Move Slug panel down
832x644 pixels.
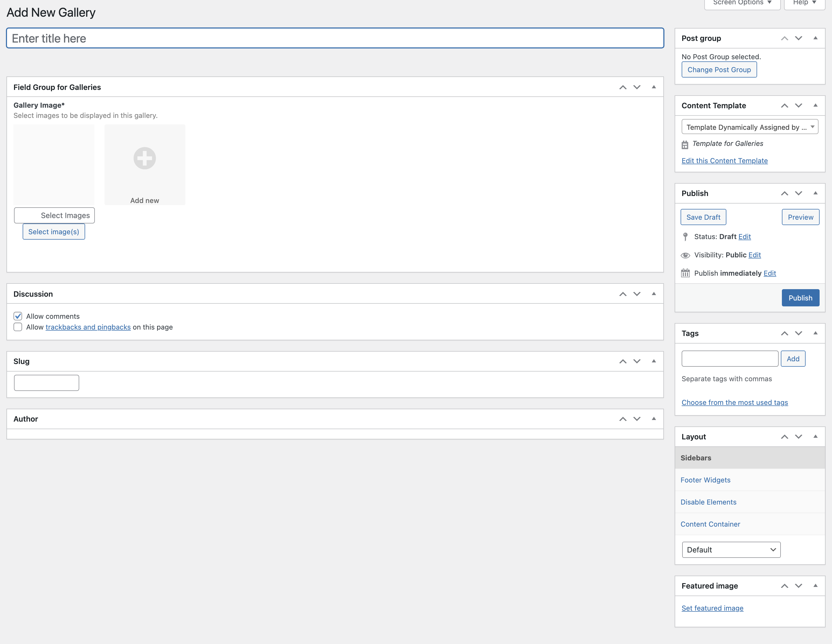(x=637, y=361)
